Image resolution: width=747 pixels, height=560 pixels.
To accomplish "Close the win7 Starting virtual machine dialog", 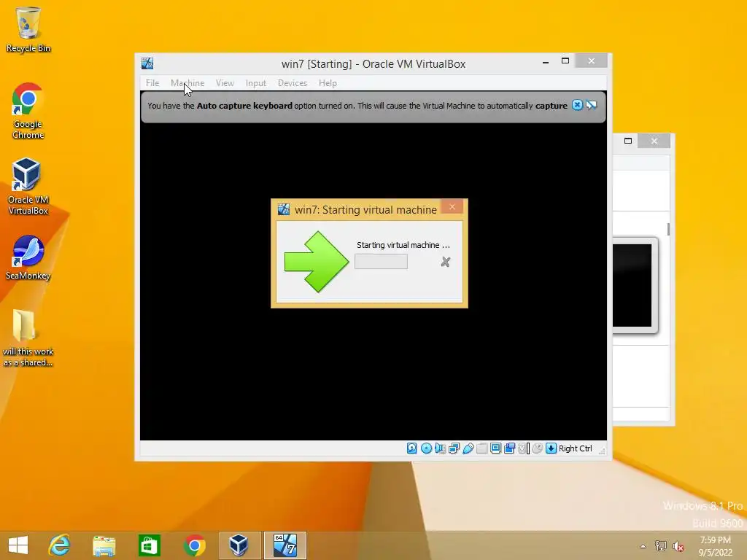I will 452,207.
